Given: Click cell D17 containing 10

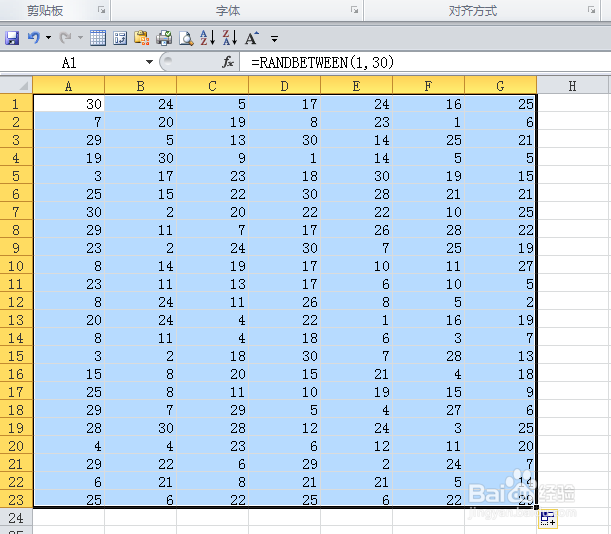Looking at the screenshot, I should coord(284,392).
